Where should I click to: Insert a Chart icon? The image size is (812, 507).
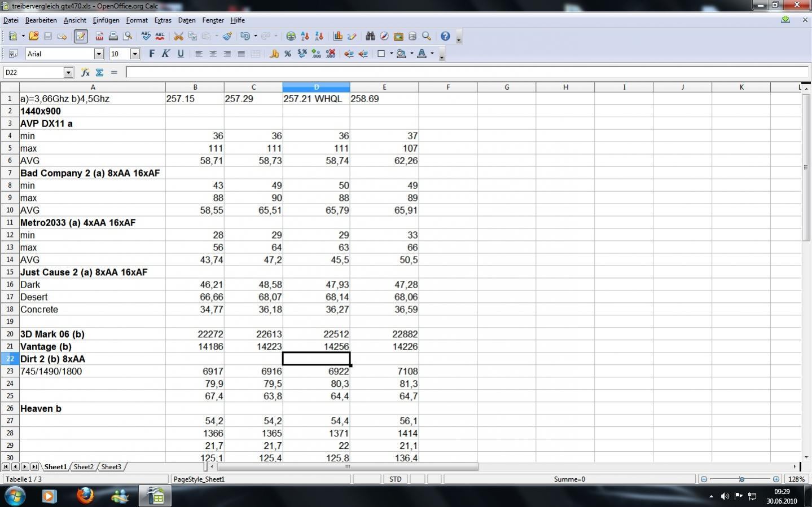coord(338,36)
